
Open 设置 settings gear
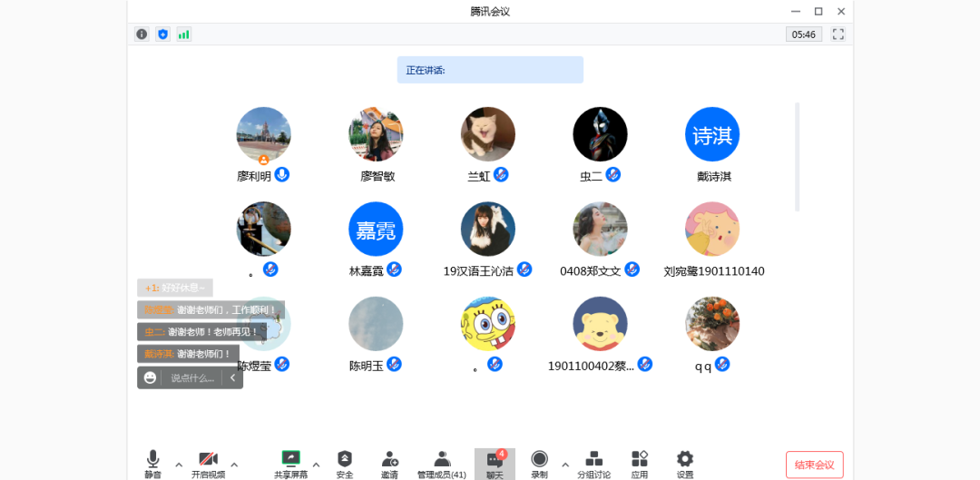pyautogui.click(x=685, y=463)
